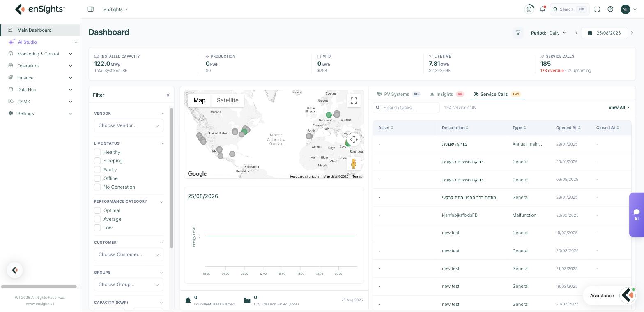
Task: Open the Choose Customer dropdown
Action: (129, 254)
